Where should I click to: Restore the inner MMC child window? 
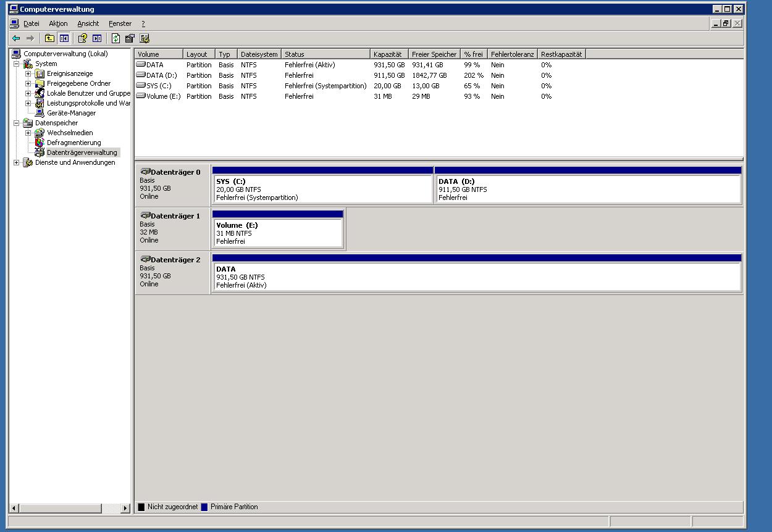[x=726, y=23]
